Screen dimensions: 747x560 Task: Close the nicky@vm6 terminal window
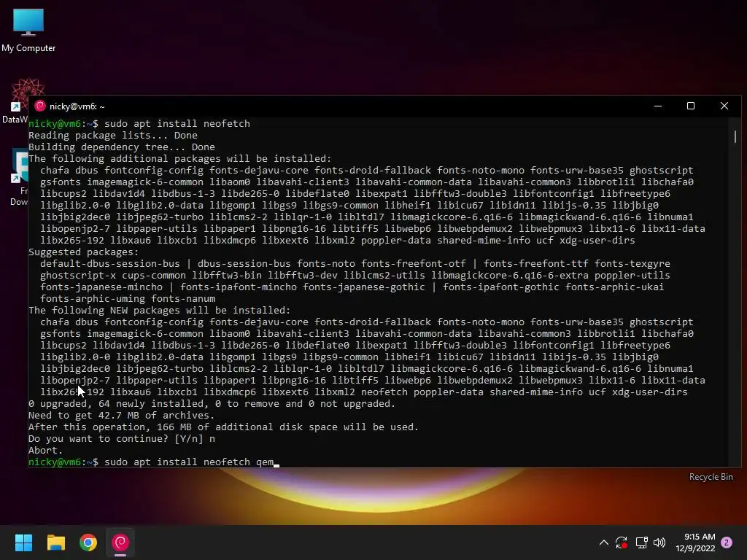pos(724,106)
